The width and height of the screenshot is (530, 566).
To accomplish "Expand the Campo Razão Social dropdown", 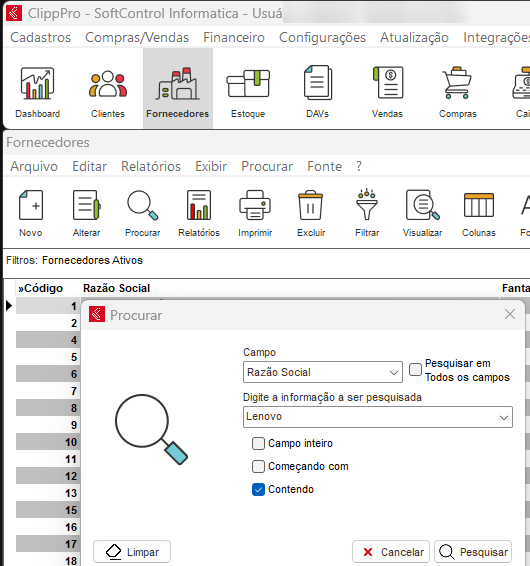I will point(394,373).
